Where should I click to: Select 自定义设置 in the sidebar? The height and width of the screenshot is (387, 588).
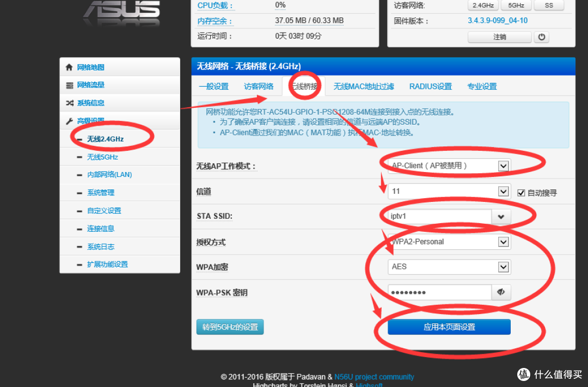click(x=104, y=211)
